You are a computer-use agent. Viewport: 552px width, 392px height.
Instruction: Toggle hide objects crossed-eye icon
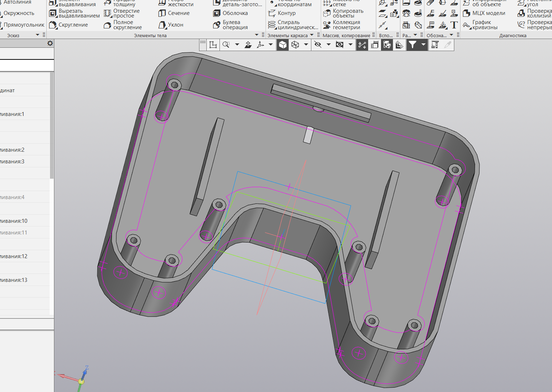coord(318,44)
